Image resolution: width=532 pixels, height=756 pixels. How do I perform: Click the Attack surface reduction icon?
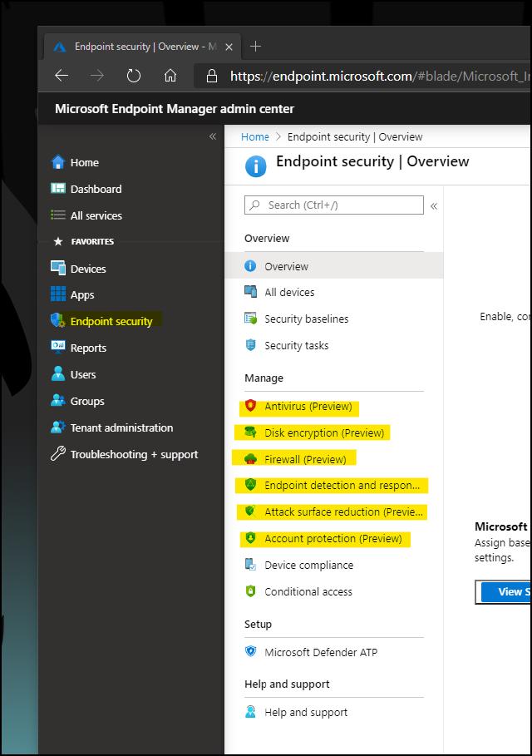click(x=250, y=511)
